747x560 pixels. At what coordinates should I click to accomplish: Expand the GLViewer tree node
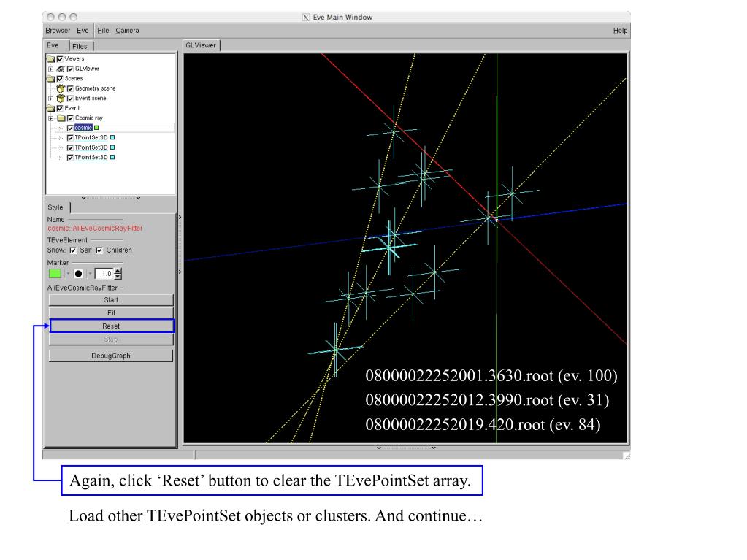pyautogui.click(x=51, y=69)
